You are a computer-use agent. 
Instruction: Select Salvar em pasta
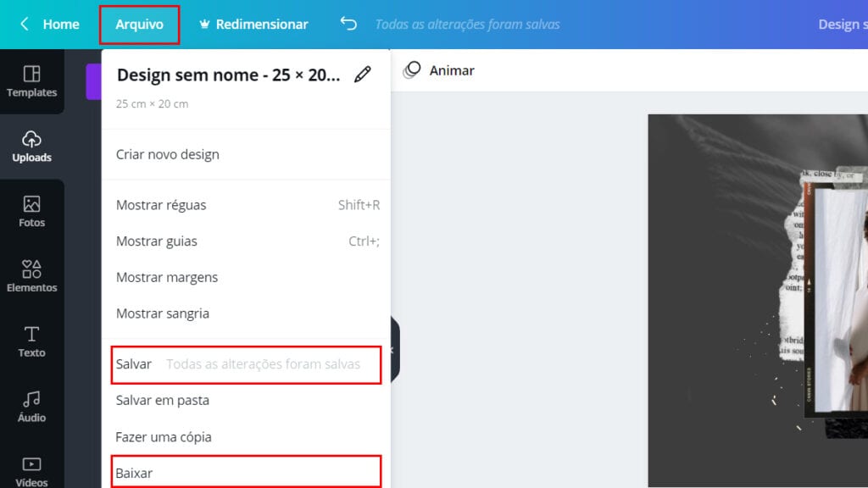[246, 400]
